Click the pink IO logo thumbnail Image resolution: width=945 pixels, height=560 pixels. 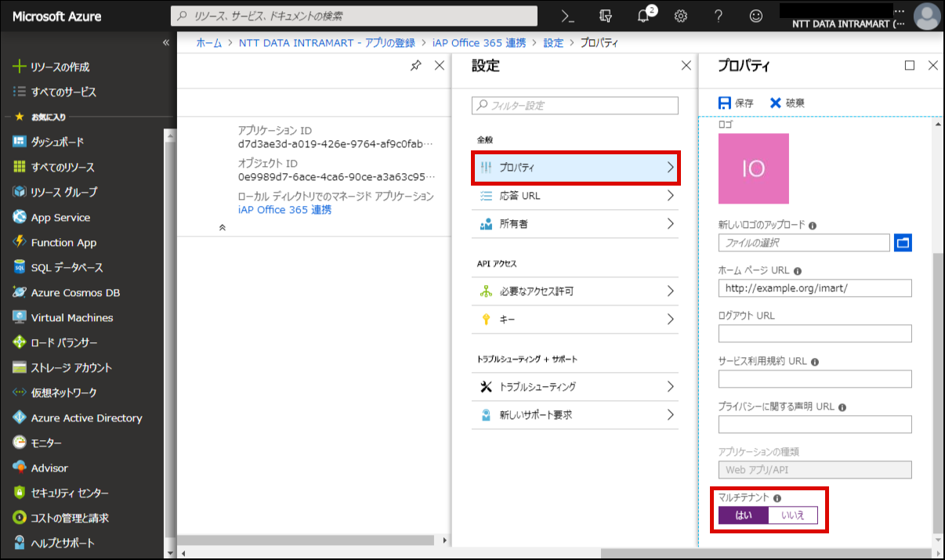[x=754, y=168]
